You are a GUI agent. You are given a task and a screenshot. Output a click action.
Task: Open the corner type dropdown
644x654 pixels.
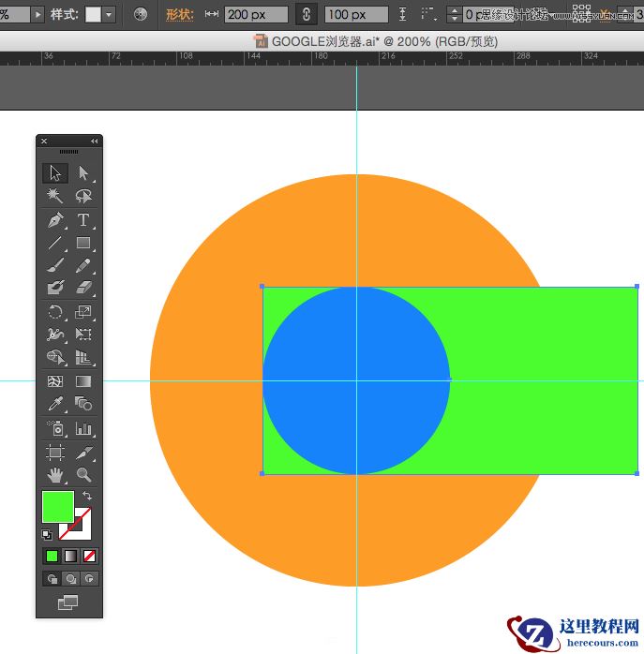point(428,15)
